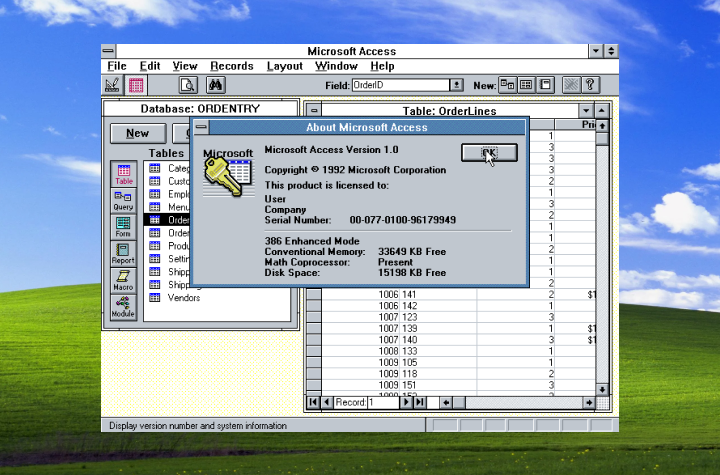Click '15198 KB Free' disk space value
The height and width of the screenshot is (475, 720).
[x=412, y=273]
